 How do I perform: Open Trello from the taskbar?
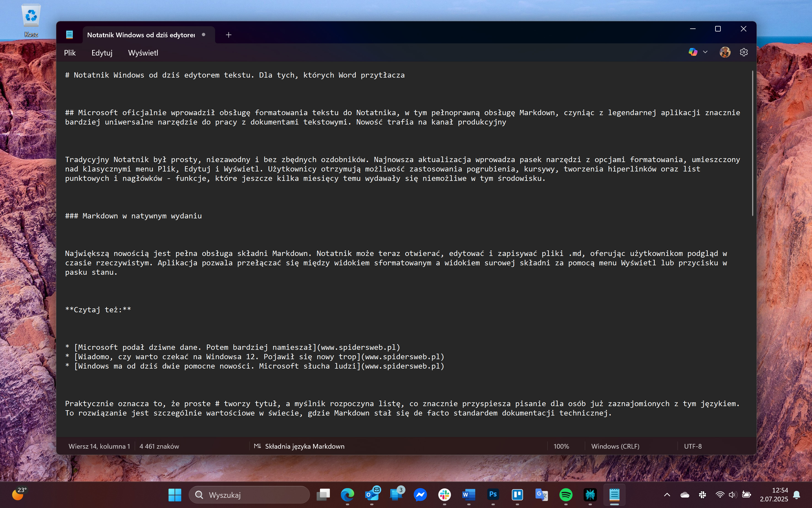[517, 494]
